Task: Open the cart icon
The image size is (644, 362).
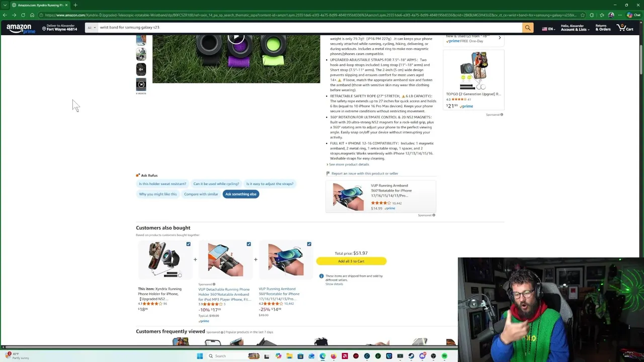Action: tap(625, 28)
